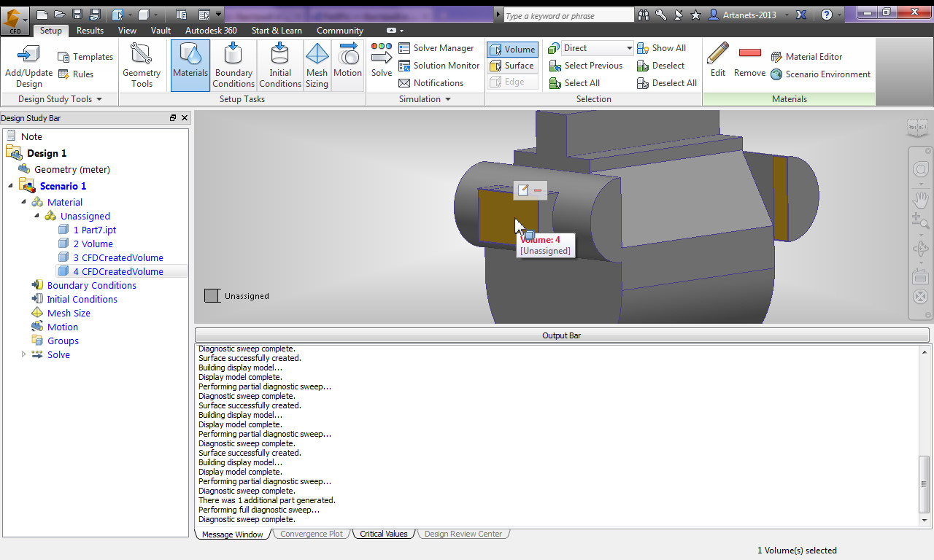Select the Mesh Size tree item
This screenshot has width=934, height=560.
tap(69, 313)
